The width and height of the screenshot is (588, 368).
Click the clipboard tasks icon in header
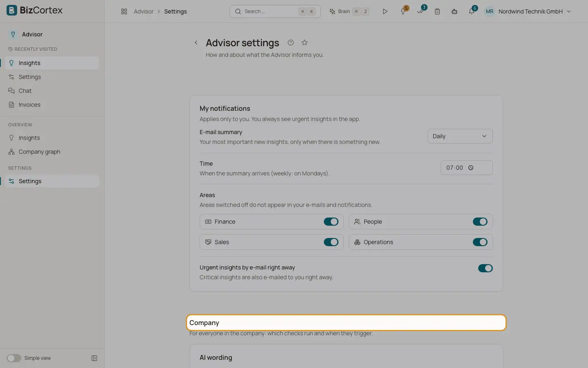click(x=437, y=11)
